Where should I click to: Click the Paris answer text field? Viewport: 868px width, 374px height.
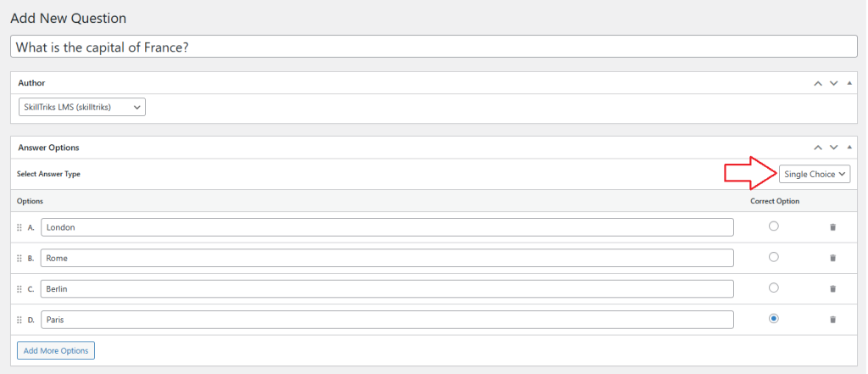[387, 320]
